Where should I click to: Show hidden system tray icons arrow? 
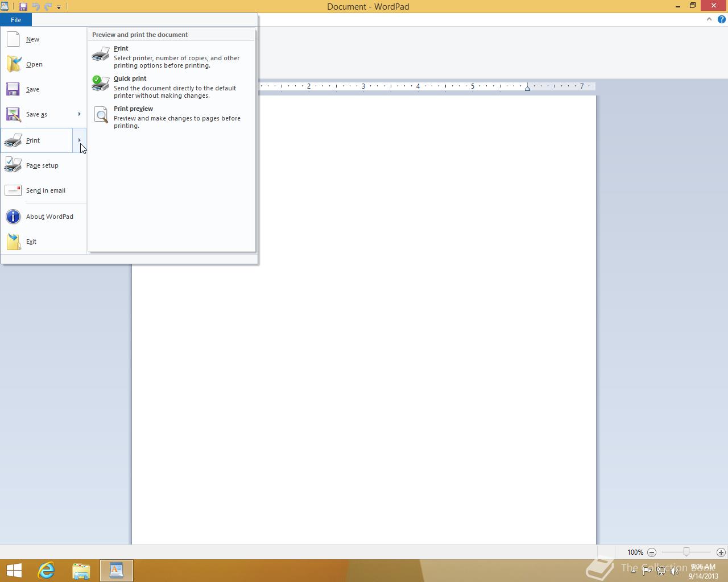(633, 571)
